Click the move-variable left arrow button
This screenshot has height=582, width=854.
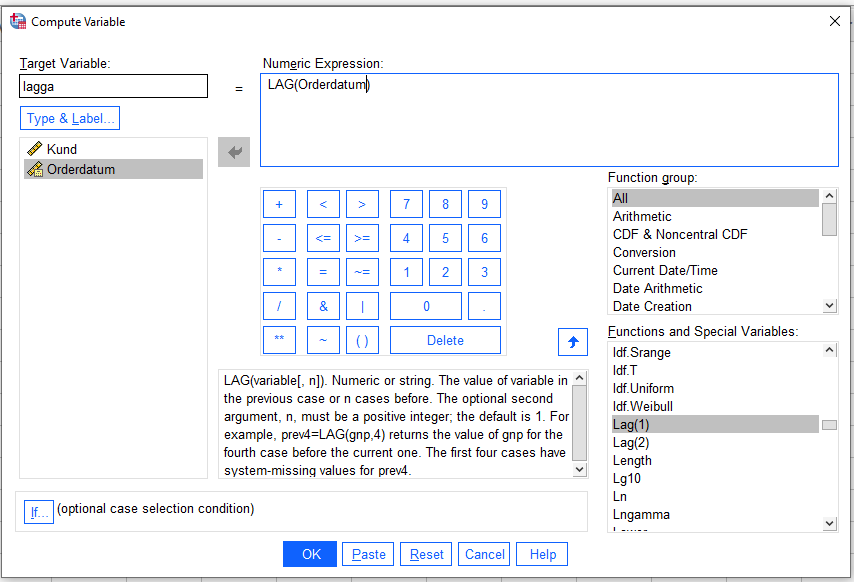(x=234, y=152)
